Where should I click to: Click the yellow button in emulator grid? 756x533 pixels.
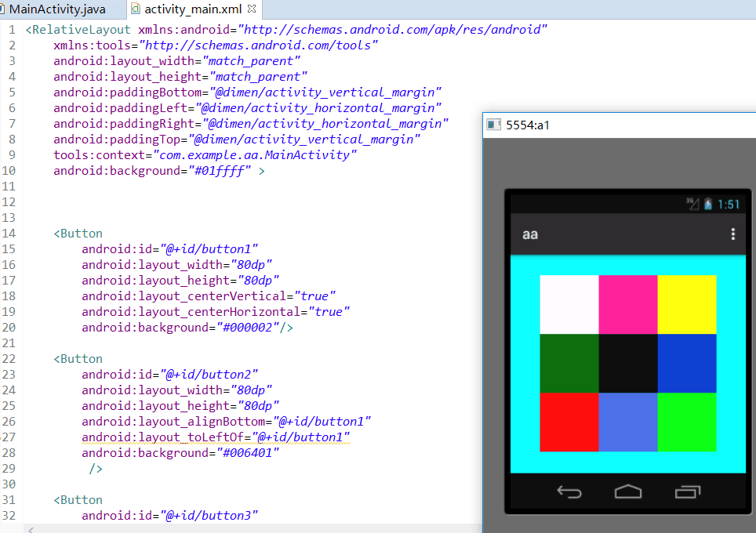click(x=687, y=305)
